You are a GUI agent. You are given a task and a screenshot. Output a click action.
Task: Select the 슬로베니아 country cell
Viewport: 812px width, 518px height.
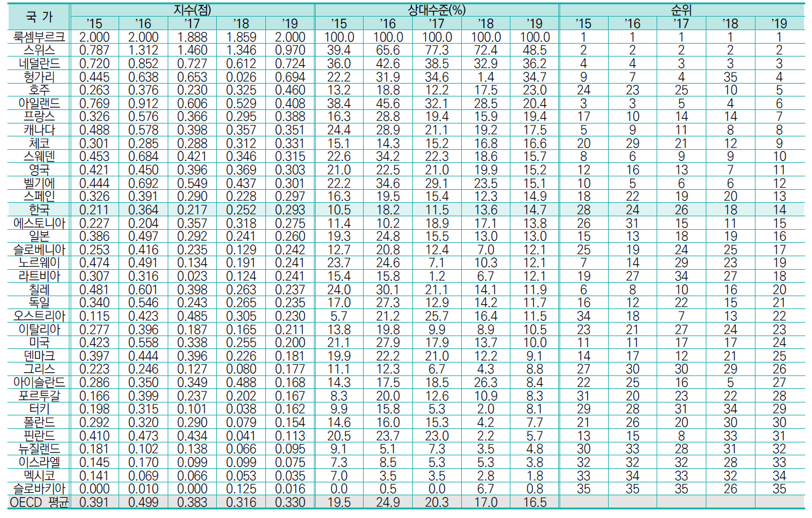click(38, 250)
